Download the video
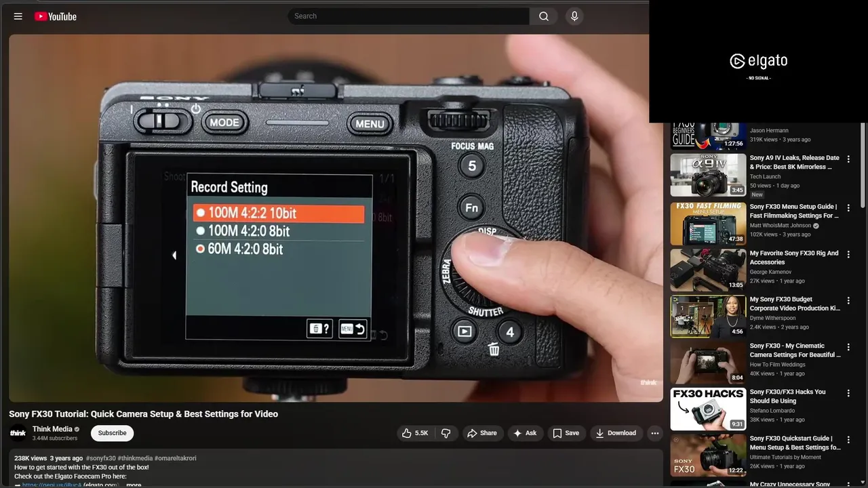The image size is (868, 488). coord(616,433)
